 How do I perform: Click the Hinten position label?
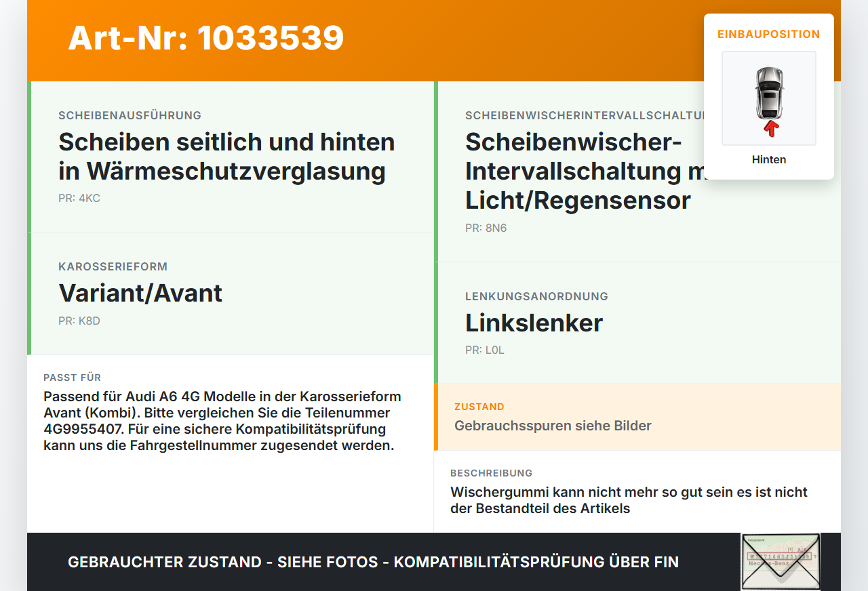click(769, 160)
